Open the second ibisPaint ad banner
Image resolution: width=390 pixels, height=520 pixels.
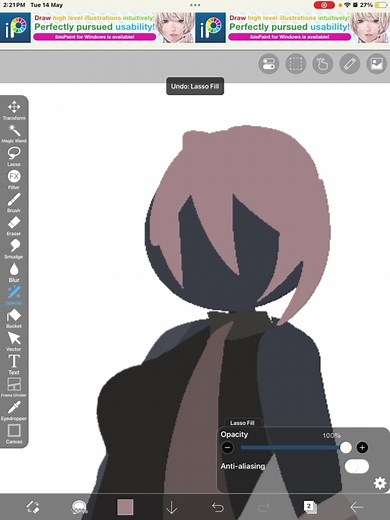pyautogui.click(x=292, y=28)
